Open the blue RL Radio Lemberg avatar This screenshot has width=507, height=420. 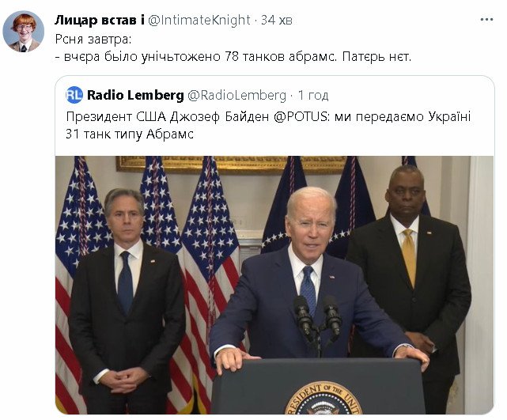click(x=74, y=95)
